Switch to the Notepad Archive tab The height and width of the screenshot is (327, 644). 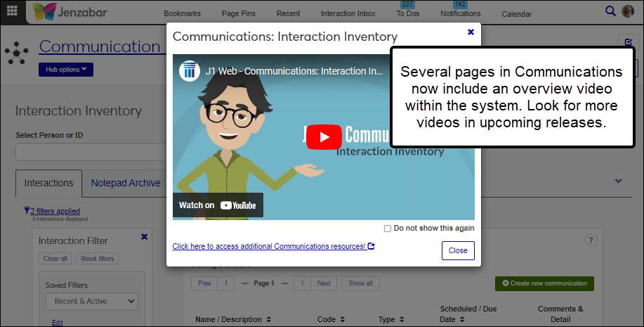pos(126,183)
